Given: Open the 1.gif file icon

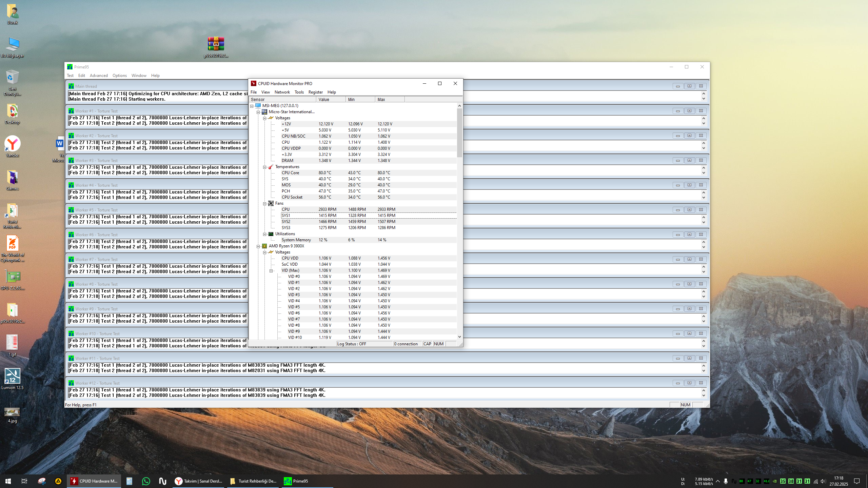Looking at the screenshot, I should point(13,345).
